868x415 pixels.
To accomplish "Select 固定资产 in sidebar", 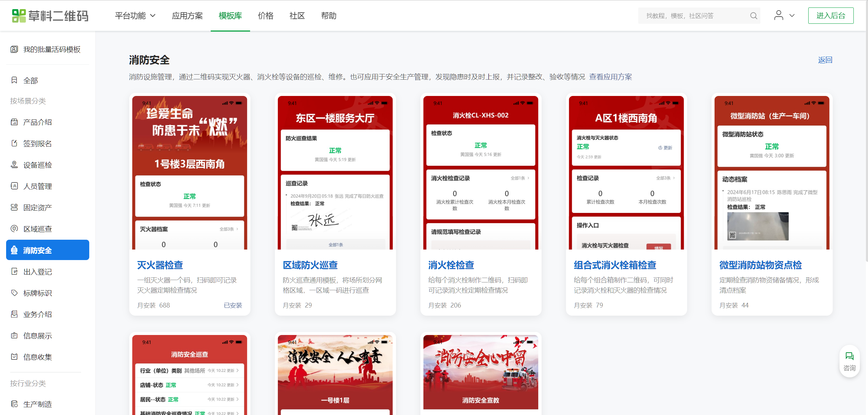I will pos(37,207).
